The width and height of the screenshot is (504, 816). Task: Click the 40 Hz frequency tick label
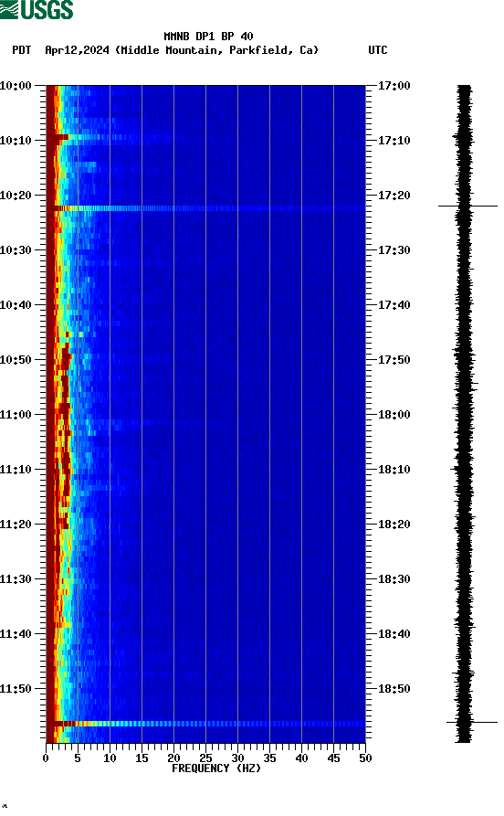pos(301,758)
